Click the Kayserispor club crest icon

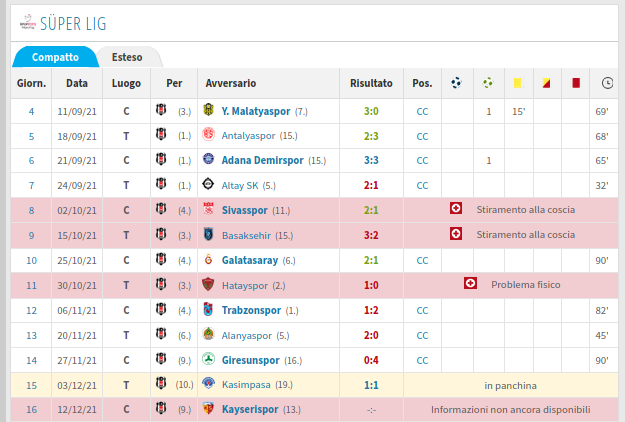point(208,408)
